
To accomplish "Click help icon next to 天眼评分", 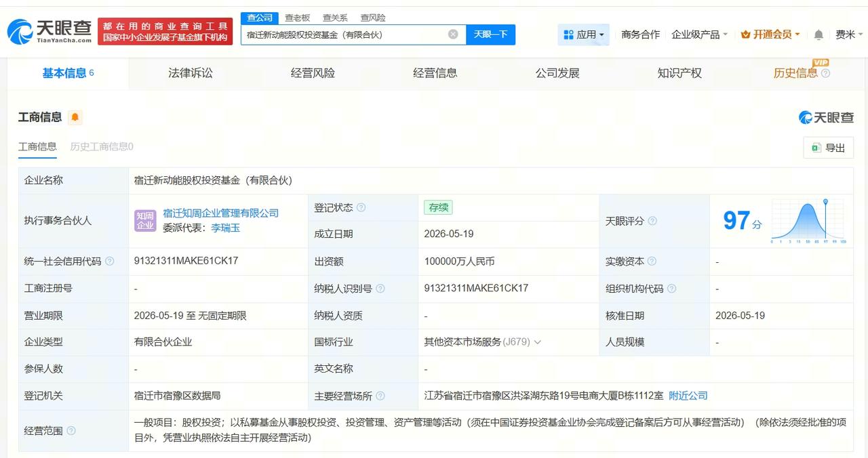I will [x=652, y=222].
